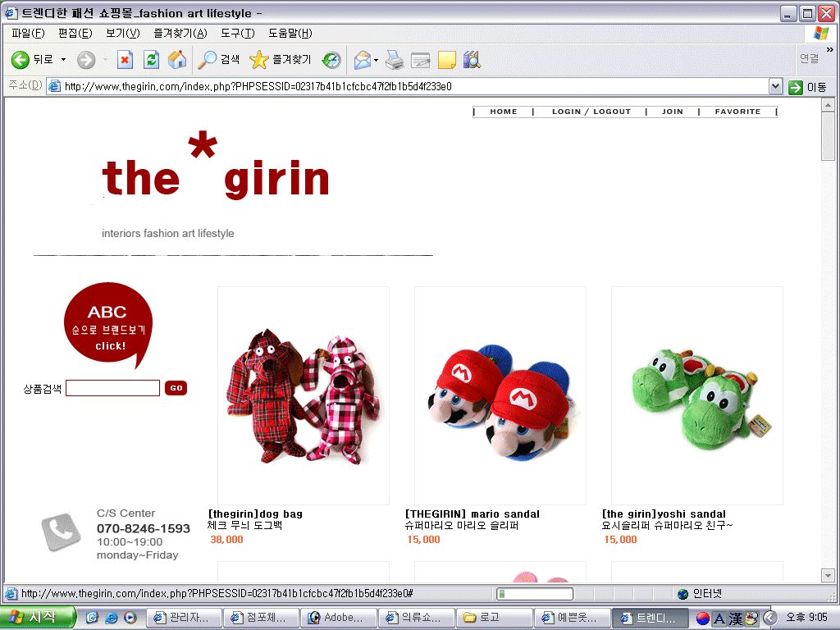840x630 pixels.
Task: Click the 시작 Start button
Action: click(36, 617)
